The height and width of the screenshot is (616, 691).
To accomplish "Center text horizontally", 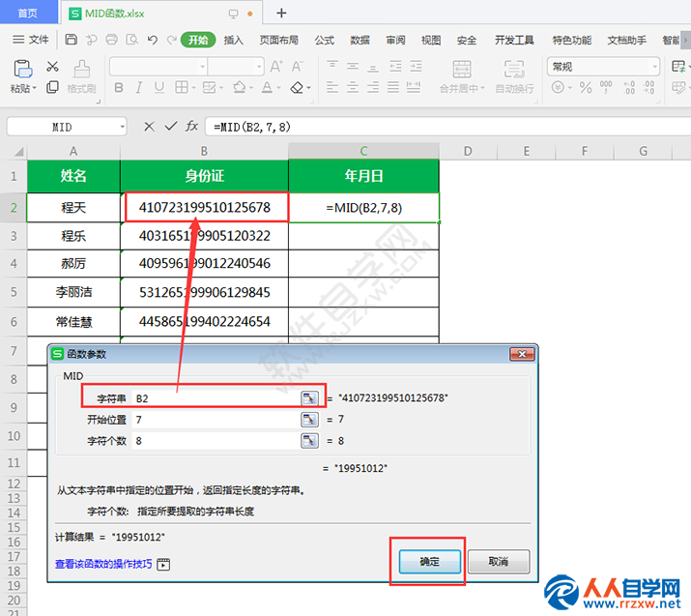I will tap(353, 87).
